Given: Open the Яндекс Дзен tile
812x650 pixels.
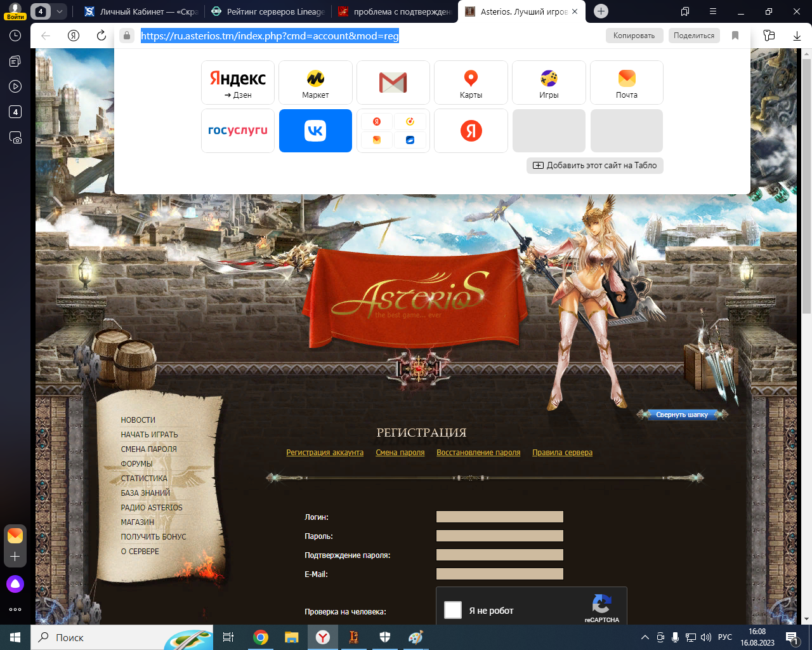Looking at the screenshot, I should 238,83.
